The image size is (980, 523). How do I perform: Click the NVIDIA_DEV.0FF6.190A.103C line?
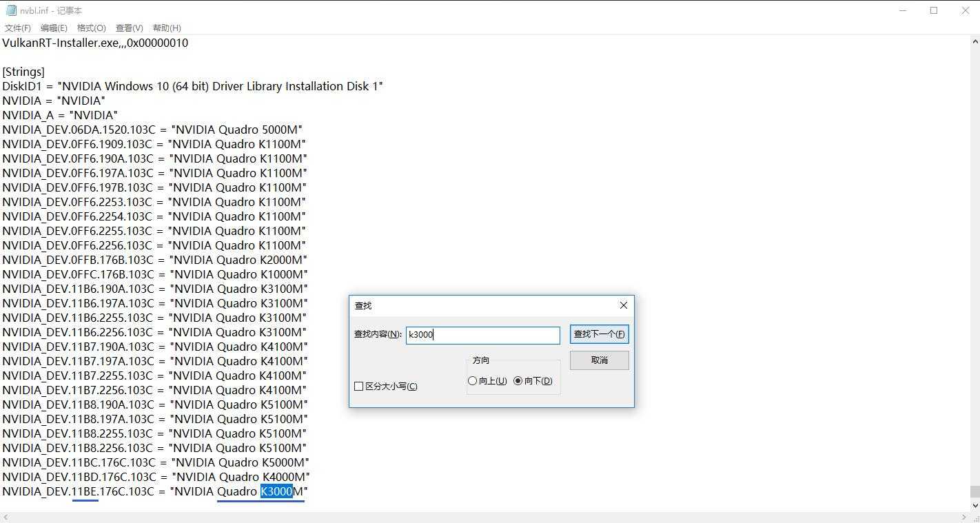(x=154, y=158)
